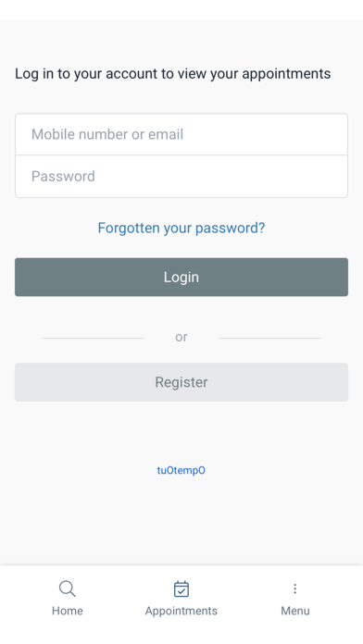Image resolution: width=363 pixels, height=644 pixels.
Task: Click the 'Log in to your account' heading
Action: click(172, 74)
